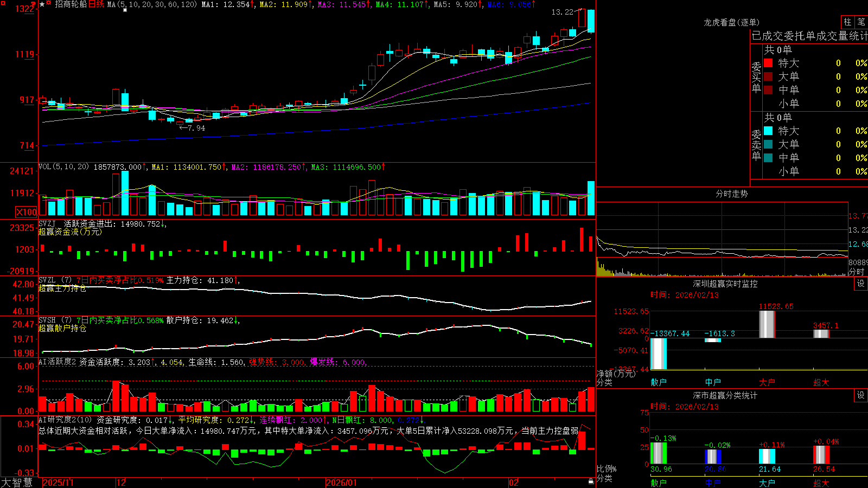The image size is (868, 488).
Task: Click the cyan 特大 sell-order color swatch
Action: click(x=768, y=131)
